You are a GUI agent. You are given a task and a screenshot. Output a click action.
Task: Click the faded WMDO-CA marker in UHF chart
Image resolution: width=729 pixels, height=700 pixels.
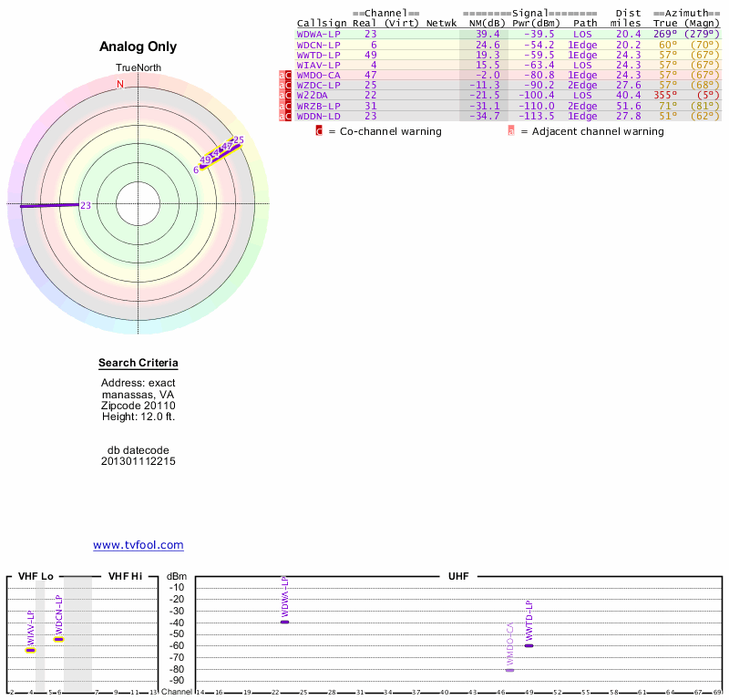[510, 670]
